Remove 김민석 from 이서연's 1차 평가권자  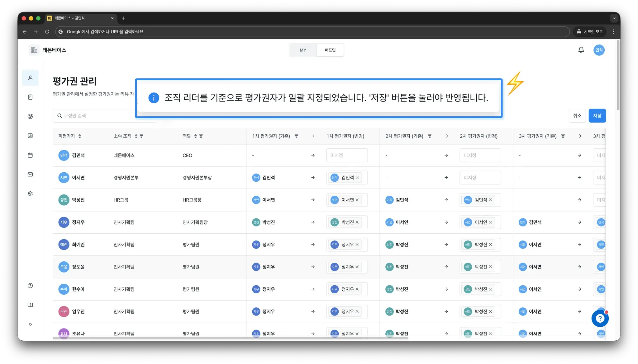357,178
